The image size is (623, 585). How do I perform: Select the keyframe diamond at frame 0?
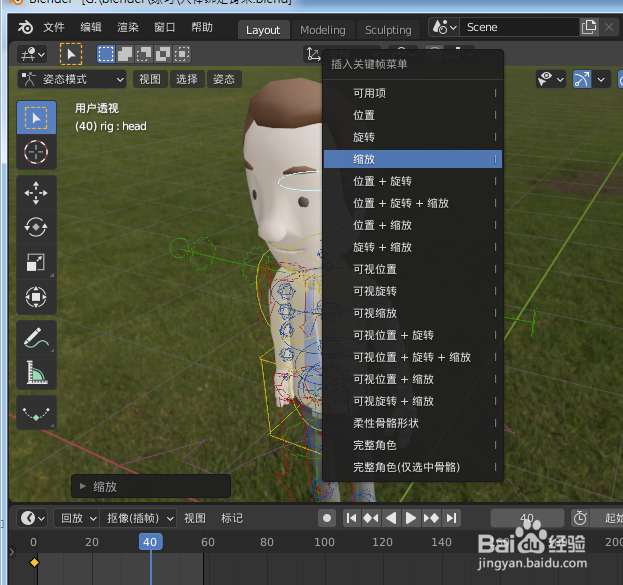click(35, 562)
